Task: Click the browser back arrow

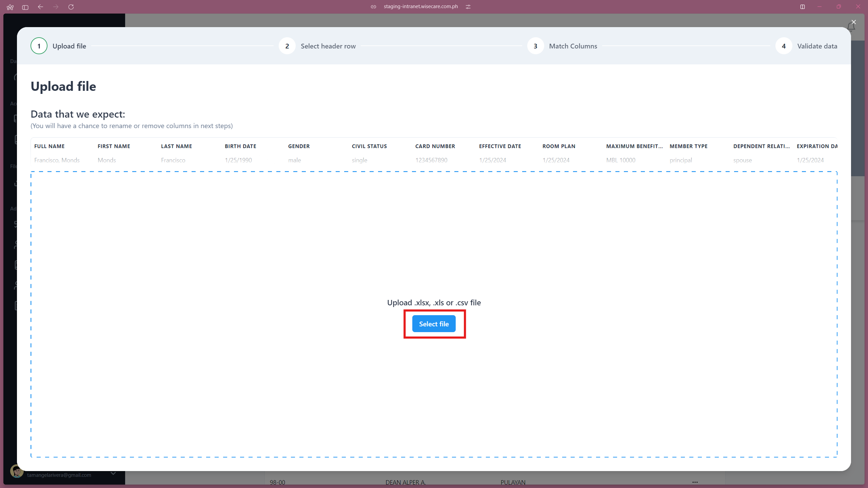Action: (x=40, y=7)
